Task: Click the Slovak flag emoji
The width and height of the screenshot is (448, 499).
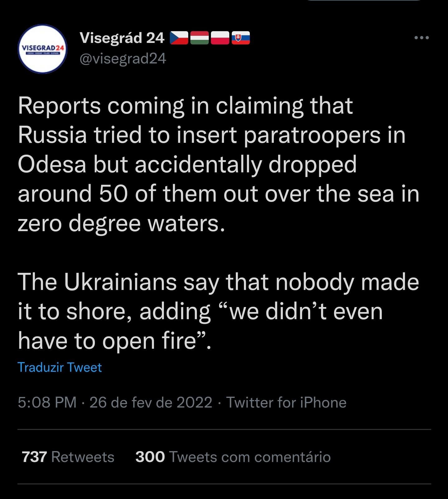Action: [x=240, y=38]
